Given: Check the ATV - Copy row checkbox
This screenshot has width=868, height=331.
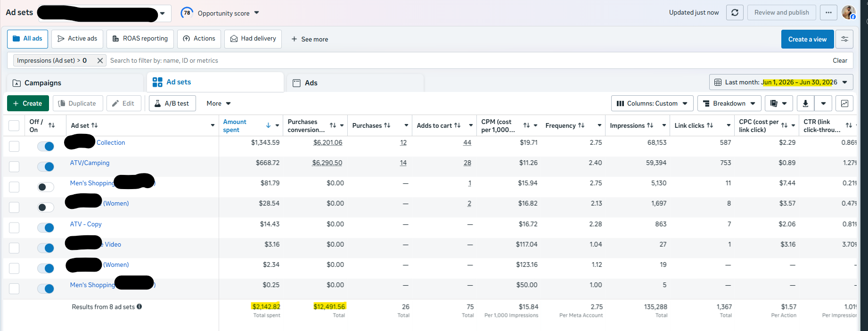Looking at the screenshot, I should [14, 228].
